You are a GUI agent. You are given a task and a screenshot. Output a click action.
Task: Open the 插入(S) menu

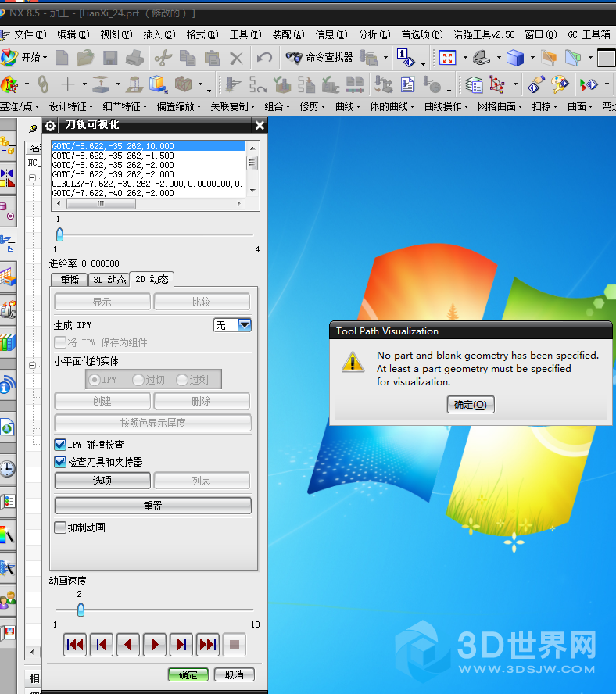pyautogui.click(x=159, y=34)
